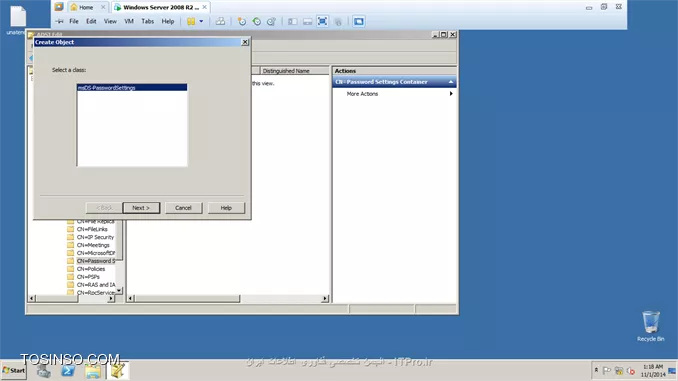The width and height of the screenshot is (678, 381).
Task: Expand the power options dropdown arrow
Action: point(201,21)
